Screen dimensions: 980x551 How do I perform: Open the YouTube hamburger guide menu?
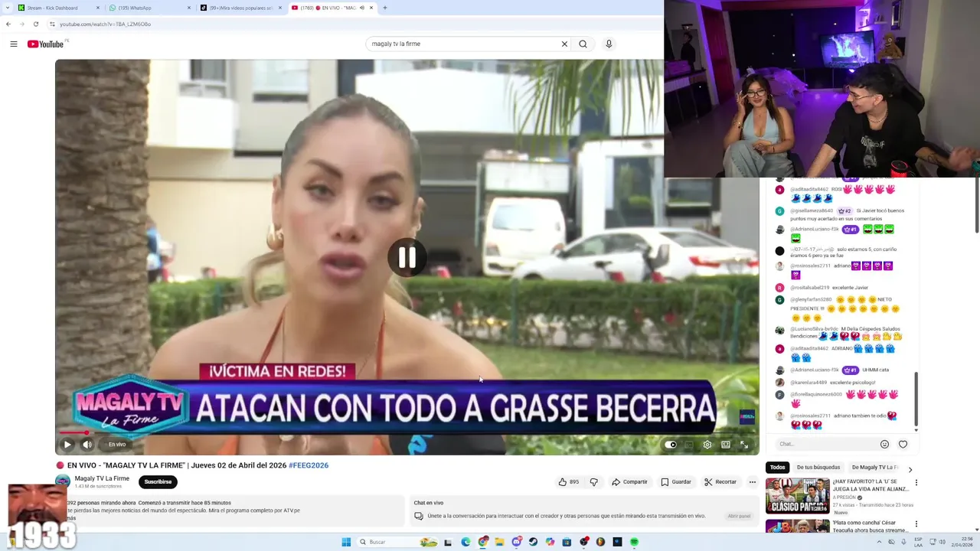point(13,44)
